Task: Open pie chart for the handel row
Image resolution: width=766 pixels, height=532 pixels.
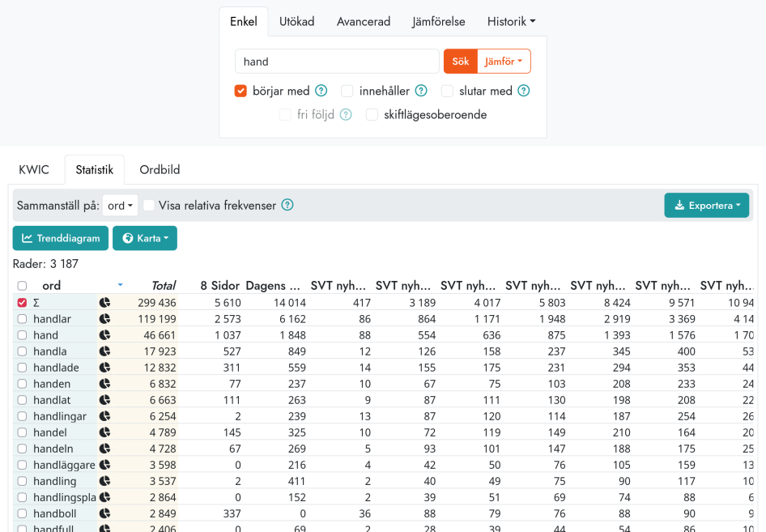Action: click(104, 432)
